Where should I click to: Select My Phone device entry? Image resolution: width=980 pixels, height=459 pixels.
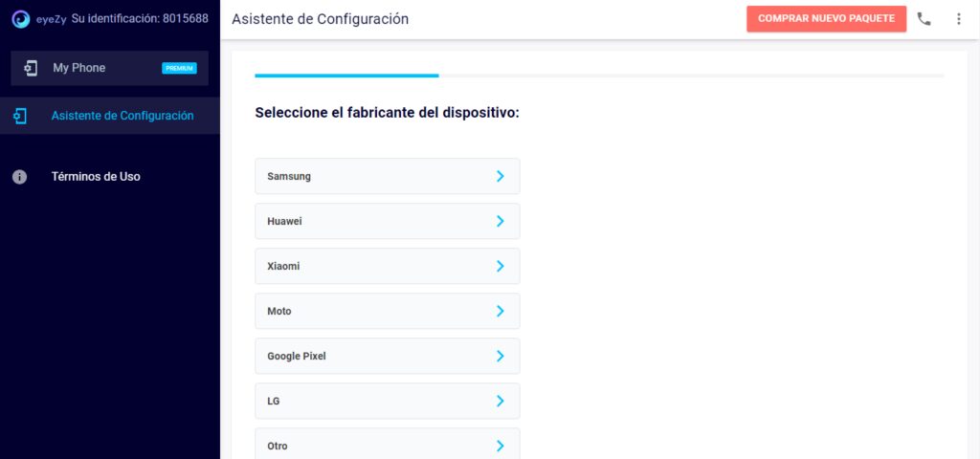pyautogui.click(x=109, y=68)
